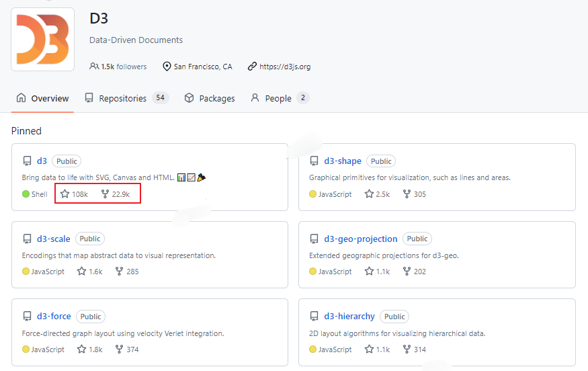Image resolution: width=588 pixels, height=371 pixels.
Task: Click the Public badge next to d3-scale
Action: (x=90, y=239)
